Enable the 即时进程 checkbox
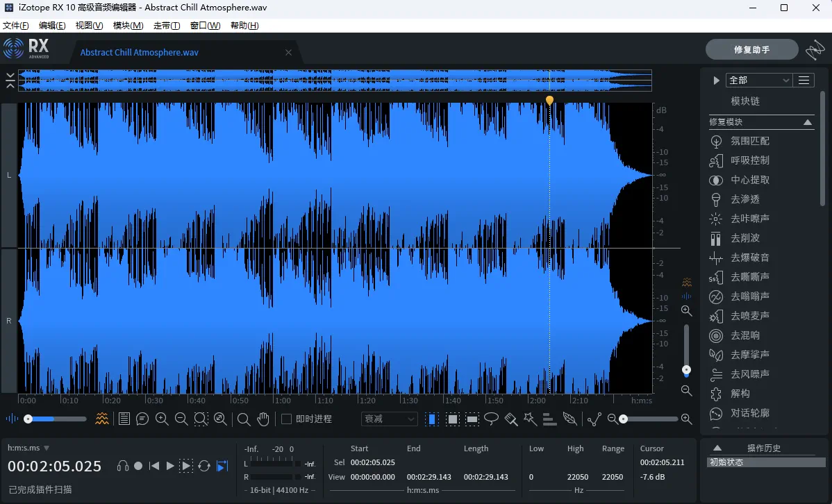Image resolution: width=832 pixels, height=504 pixels. click(x=288, y=419)
